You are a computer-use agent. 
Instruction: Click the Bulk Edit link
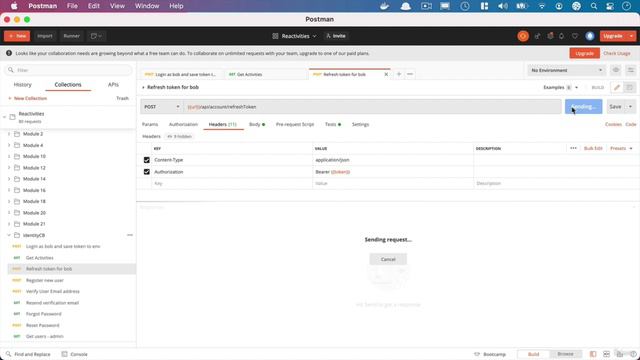593,148
